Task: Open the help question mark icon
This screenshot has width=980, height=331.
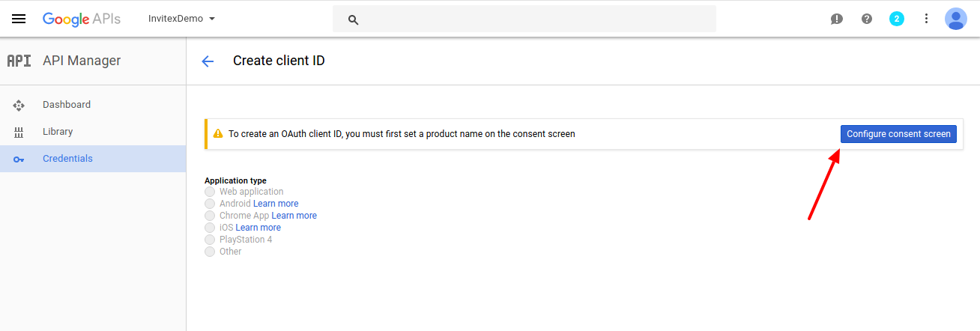Action: (x=867, y=19)
